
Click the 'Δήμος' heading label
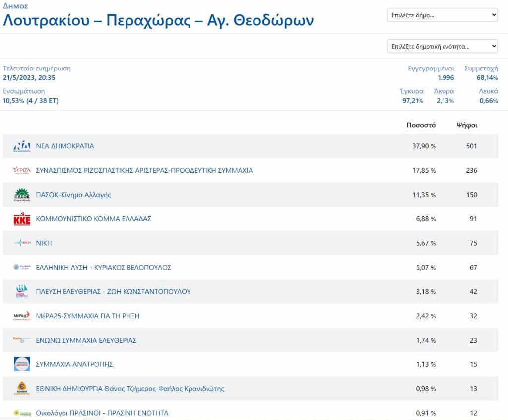click(x=15, y=6)
